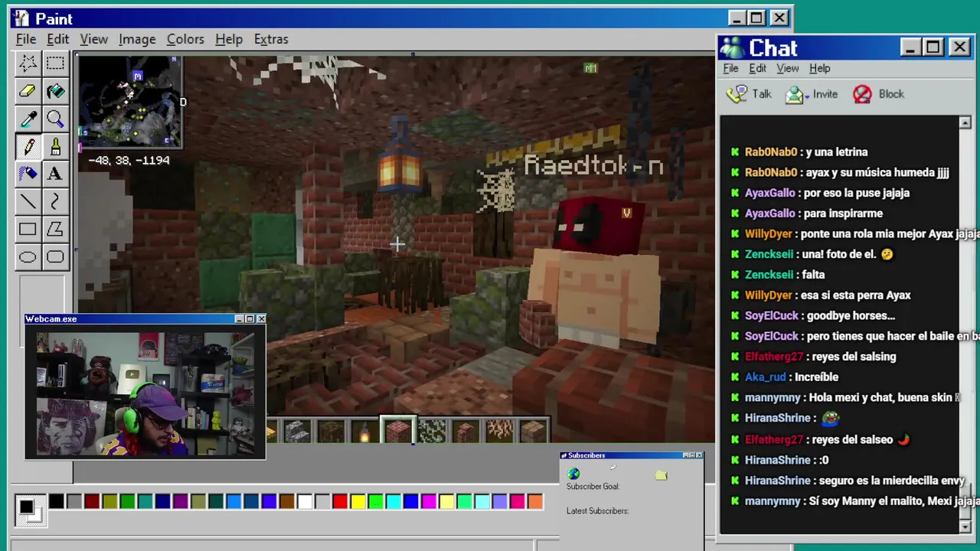Screen dimensions: 980x551
Task: Pick the Eraser tool in Paint
Action: coord(28,90)
